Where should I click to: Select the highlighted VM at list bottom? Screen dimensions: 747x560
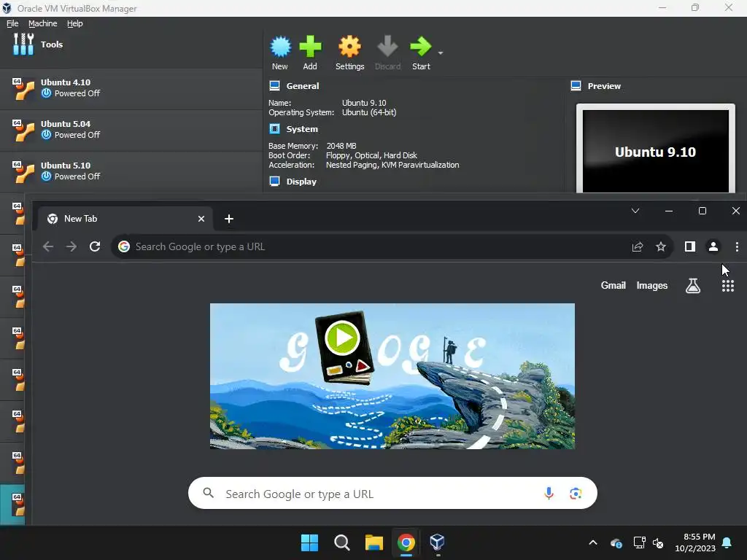point(12,505)
